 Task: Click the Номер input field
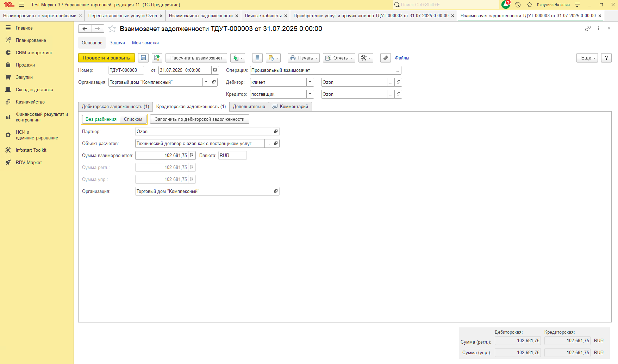pos(126,70)
